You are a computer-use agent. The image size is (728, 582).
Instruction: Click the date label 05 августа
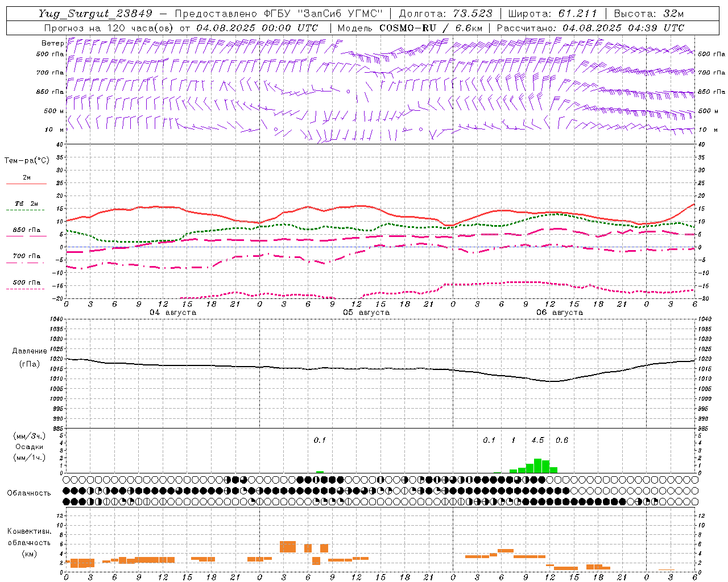tap(366, 313)
